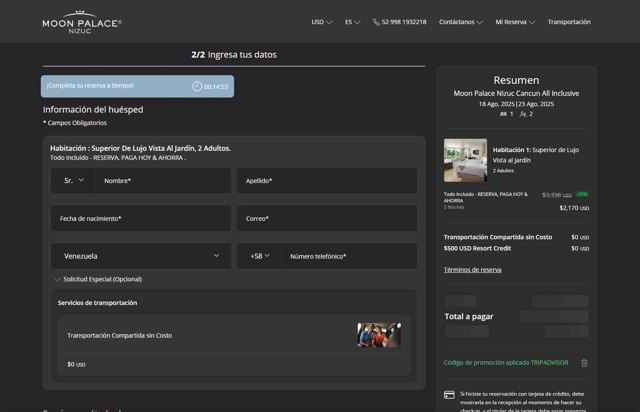Click the Código de promoción aplicada TRIPADVISOR text
The image size is (640, 412).
click(x=506, y=363)
